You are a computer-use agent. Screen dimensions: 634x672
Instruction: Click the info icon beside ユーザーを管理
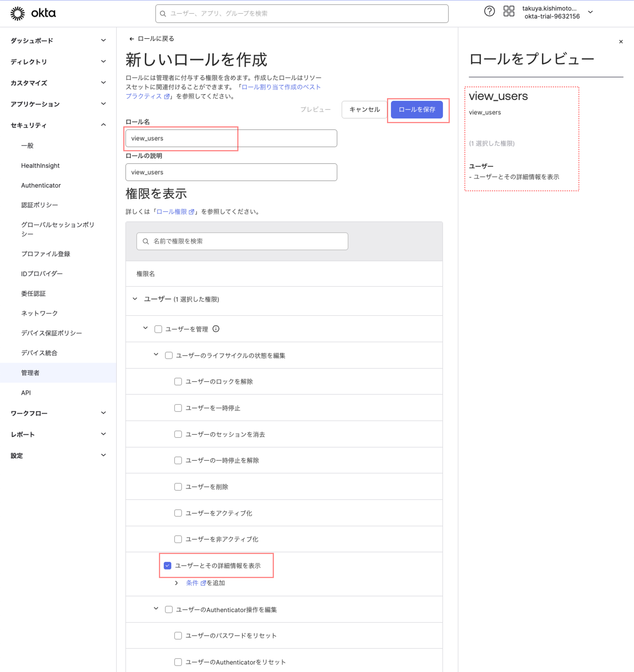(x=216, y=329)
